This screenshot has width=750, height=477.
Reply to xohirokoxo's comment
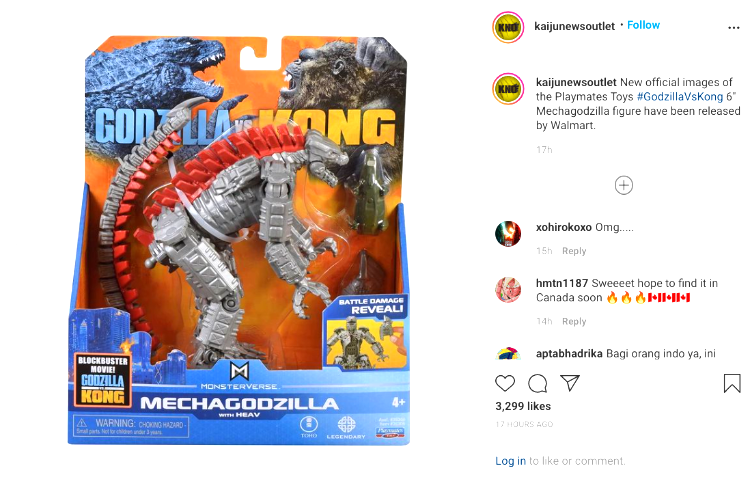coord(574,251)
